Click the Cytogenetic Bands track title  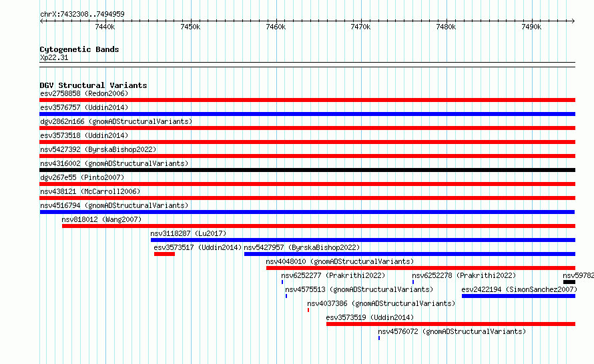click(x=79, y=49)
